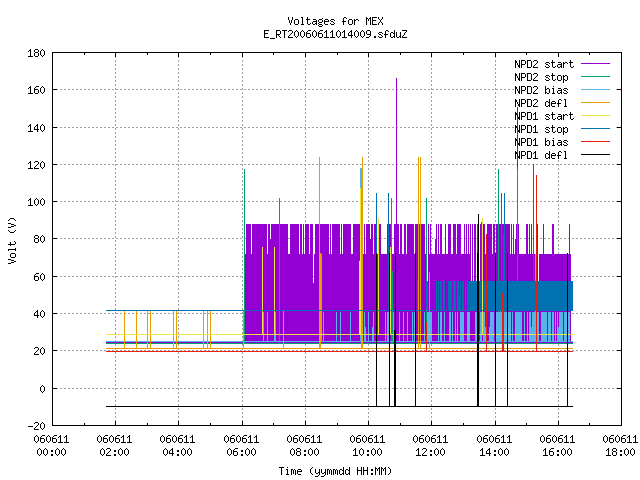Click the NPD1 start yellow legend line

(596, 116)
